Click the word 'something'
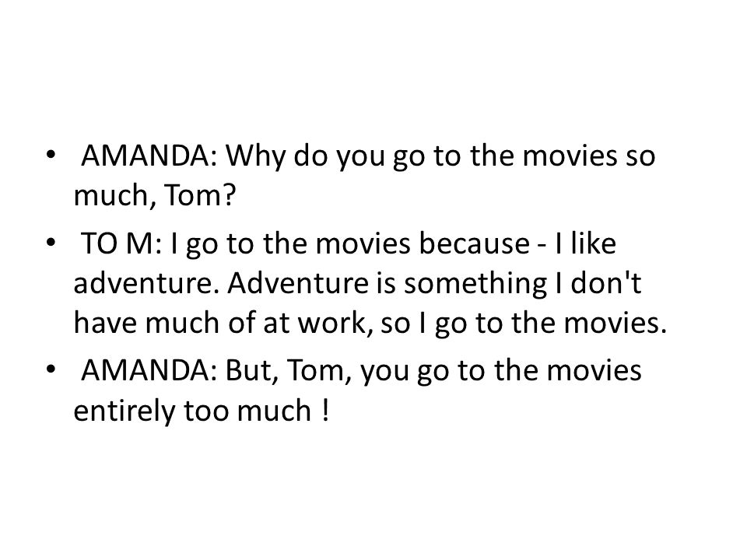Screen dimensions: 747x560 [x=475, y=285]
